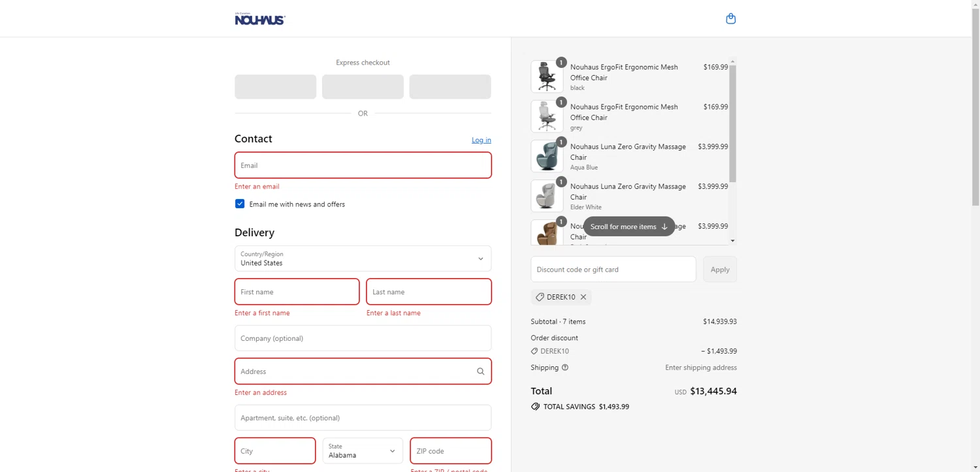The image size is (980, 472).
Task: Click the Enter an email error message
Action: (257, 187)
